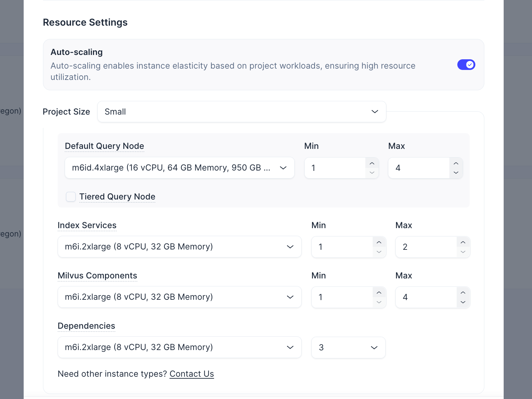532x399 pixels.
Task: Open the Project Size dropdown
Action: 242,112
